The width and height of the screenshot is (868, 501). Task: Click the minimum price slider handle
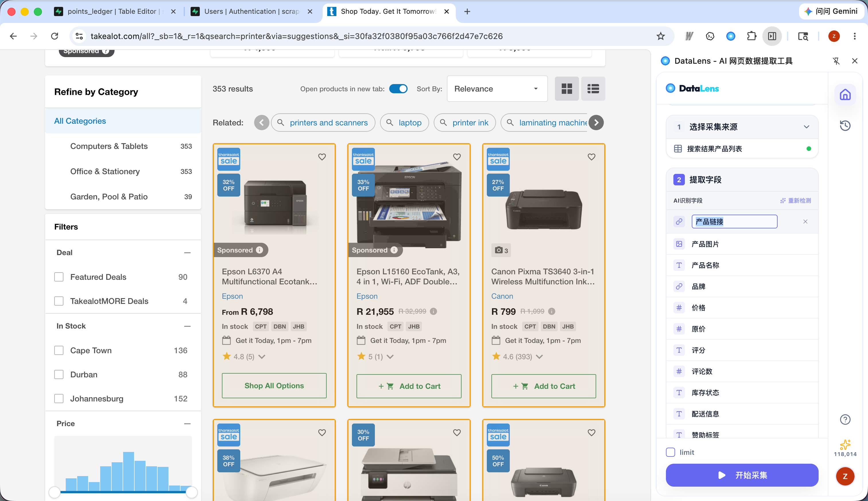pos(54,492)
